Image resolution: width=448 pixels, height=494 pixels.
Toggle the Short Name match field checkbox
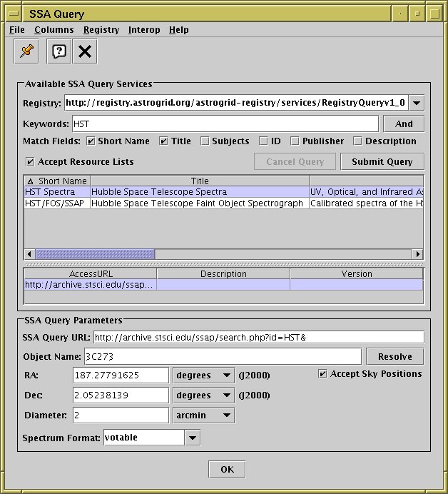pos(91,141)
